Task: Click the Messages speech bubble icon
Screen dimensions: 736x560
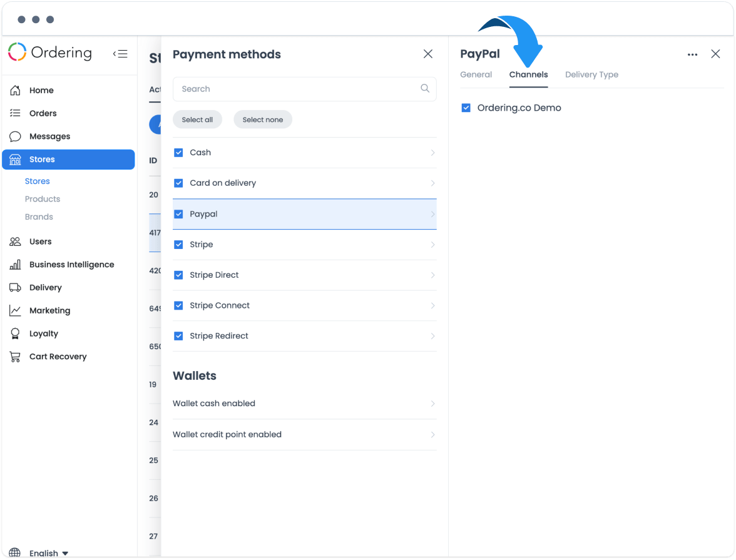Action: [x=15, y=136]
